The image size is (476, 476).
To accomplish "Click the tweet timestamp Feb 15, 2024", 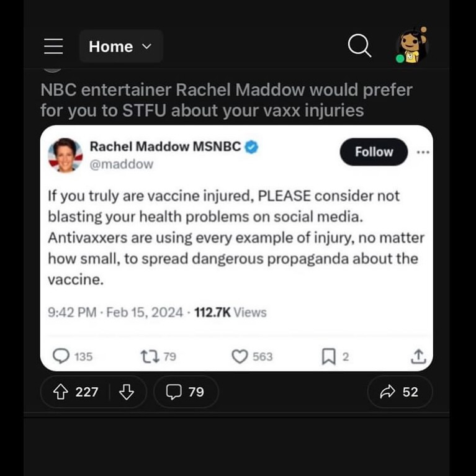I will click(x=145, y=312).
